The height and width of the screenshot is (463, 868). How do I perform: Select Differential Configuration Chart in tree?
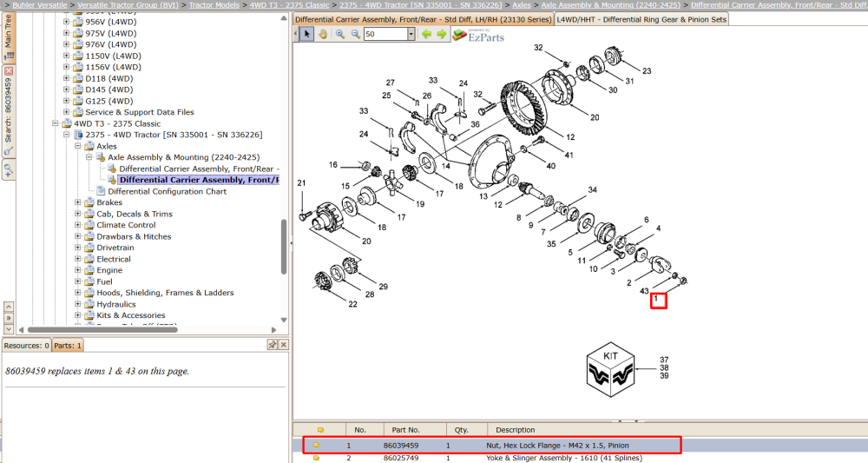click(x=168, y=191)
